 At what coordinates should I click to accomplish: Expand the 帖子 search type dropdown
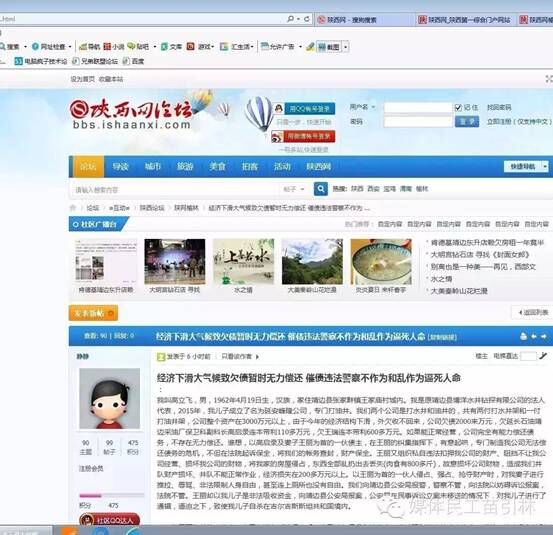pyautogui.click(x=293, y=189)
